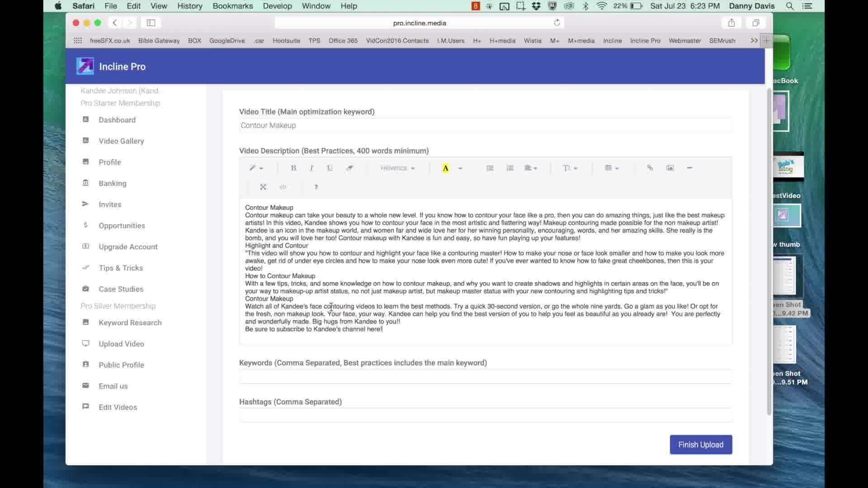Click the Finish Upload button
This screenshot has width=868, height=488.
point(701,445)
